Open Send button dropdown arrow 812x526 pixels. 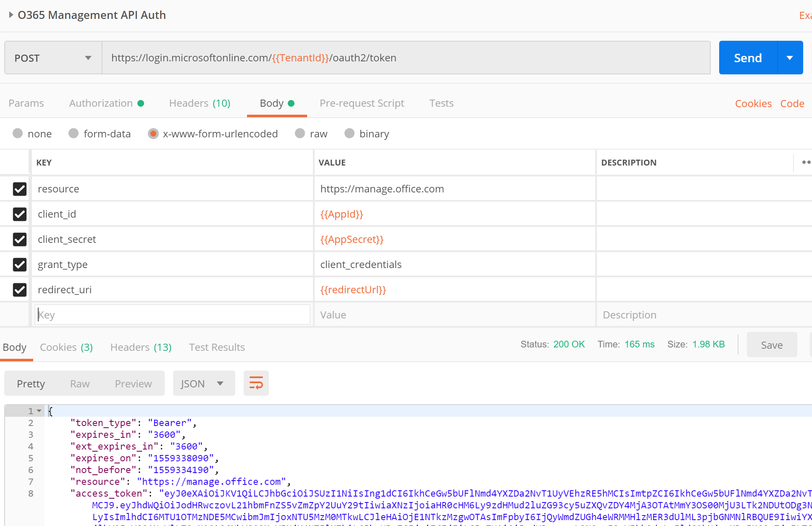point(790,58)
